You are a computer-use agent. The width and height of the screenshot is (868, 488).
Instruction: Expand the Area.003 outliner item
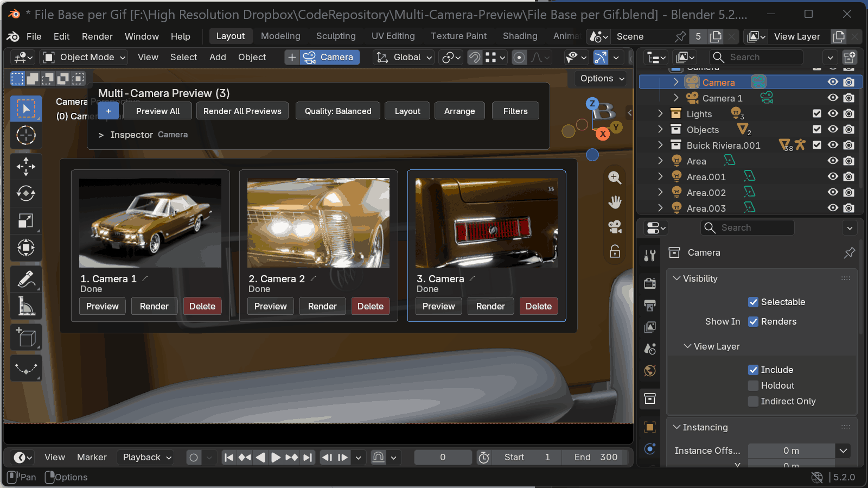(660, 208)
